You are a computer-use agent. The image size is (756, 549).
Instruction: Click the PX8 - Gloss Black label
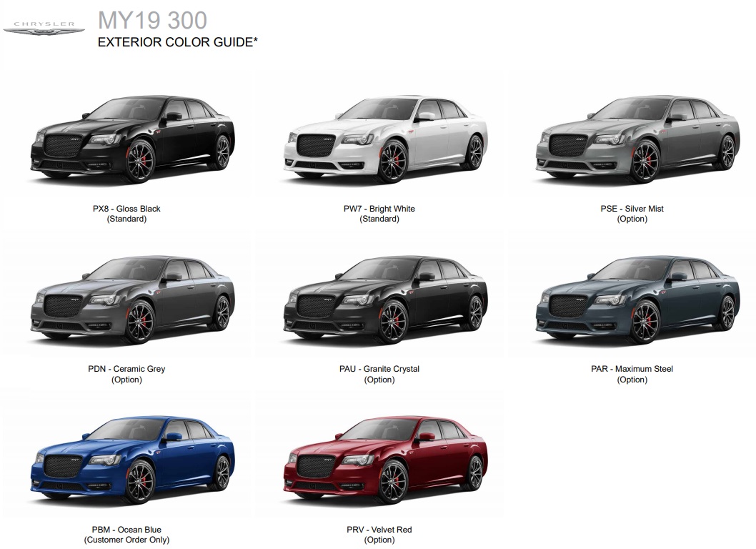[126, 209]
